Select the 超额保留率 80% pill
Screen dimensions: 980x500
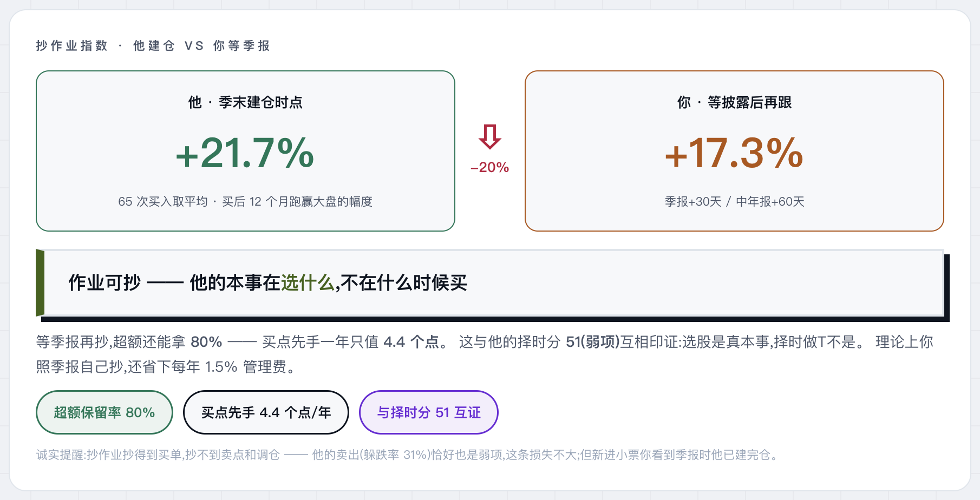tap(104, 412)
